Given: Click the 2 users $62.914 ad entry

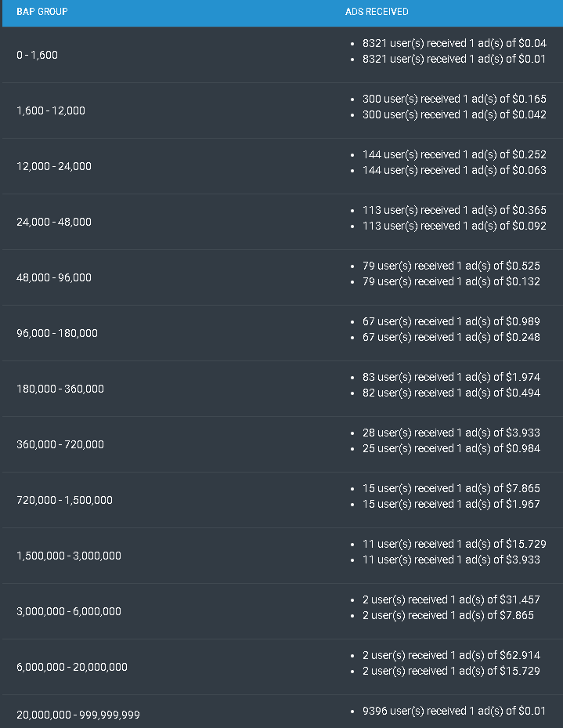Looking at the screenshot, I should click(x=451, y=656).
